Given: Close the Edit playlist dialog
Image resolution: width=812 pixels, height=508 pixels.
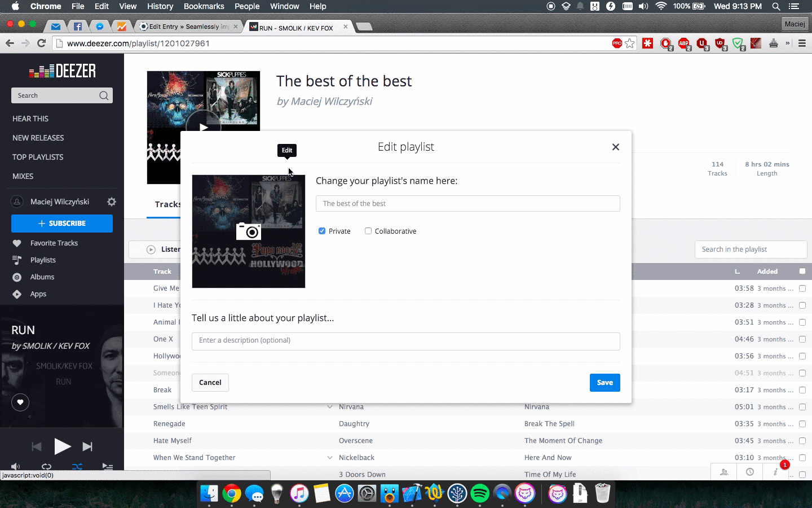Looking at the screenshot, I should pyautogui.click(x=616, y=147).
